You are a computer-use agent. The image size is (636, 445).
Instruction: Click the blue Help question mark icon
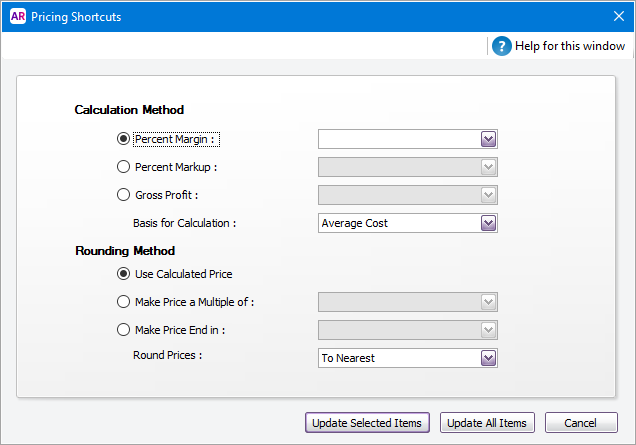[501, 46]
